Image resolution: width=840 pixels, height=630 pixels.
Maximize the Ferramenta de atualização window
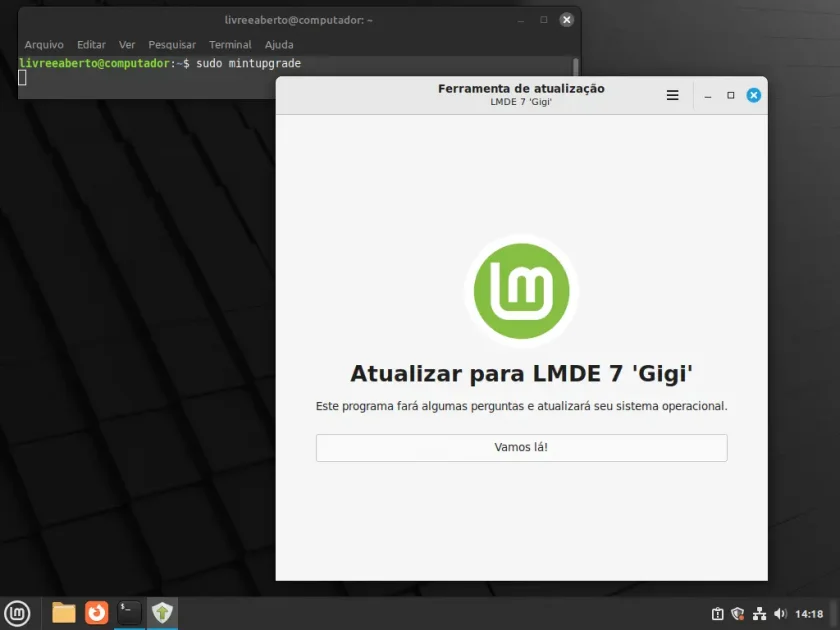click(730, 95)
